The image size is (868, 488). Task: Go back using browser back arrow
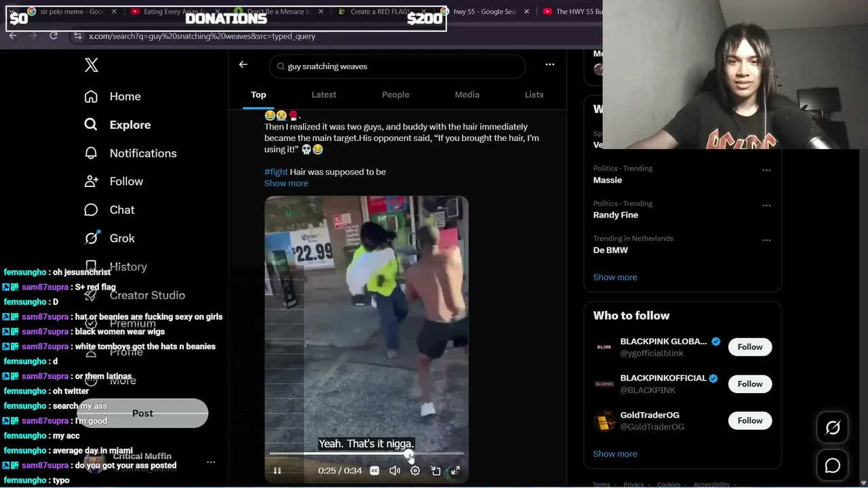point(13,36)
